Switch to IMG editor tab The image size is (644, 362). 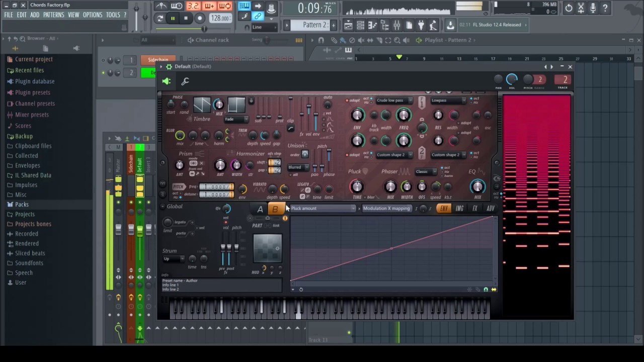tap(459, 209)
